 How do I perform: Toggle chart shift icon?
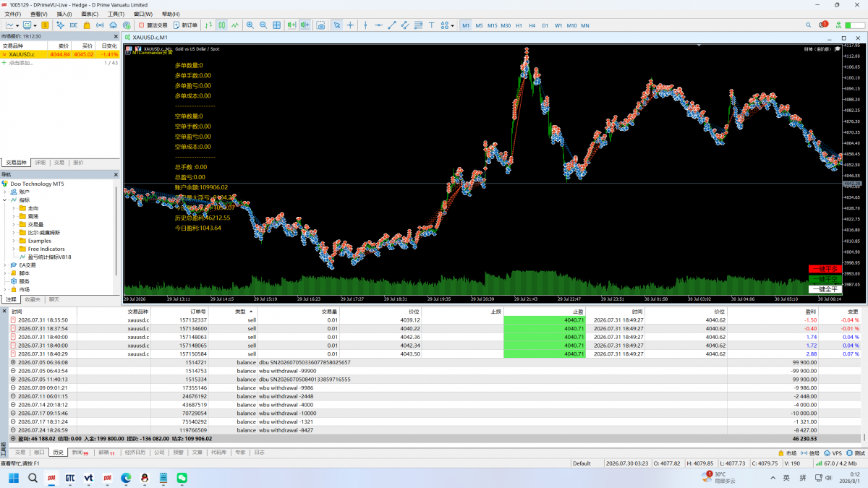(305, 25)
